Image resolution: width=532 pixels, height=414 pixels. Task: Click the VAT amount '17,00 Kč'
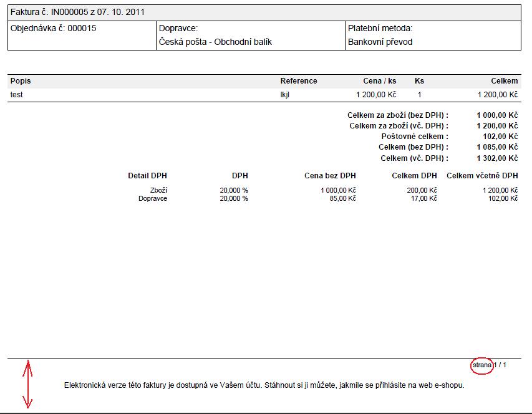(x=423, y=198)
